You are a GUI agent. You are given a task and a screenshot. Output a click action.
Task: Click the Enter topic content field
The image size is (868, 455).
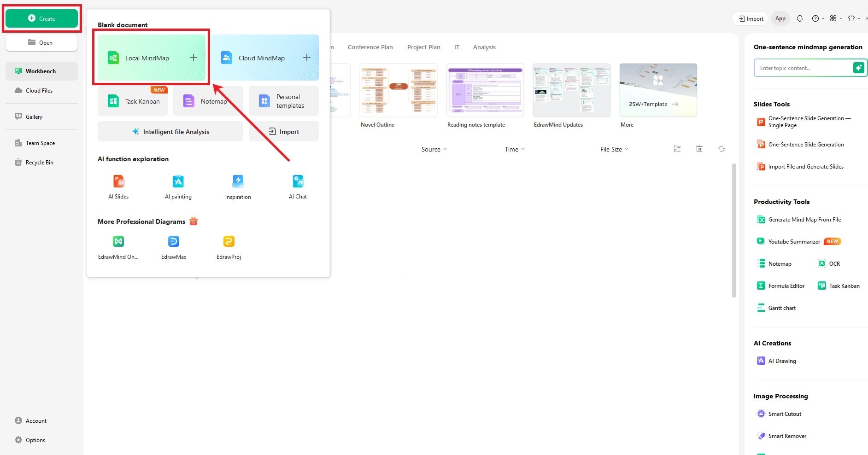tap(803, 68)
